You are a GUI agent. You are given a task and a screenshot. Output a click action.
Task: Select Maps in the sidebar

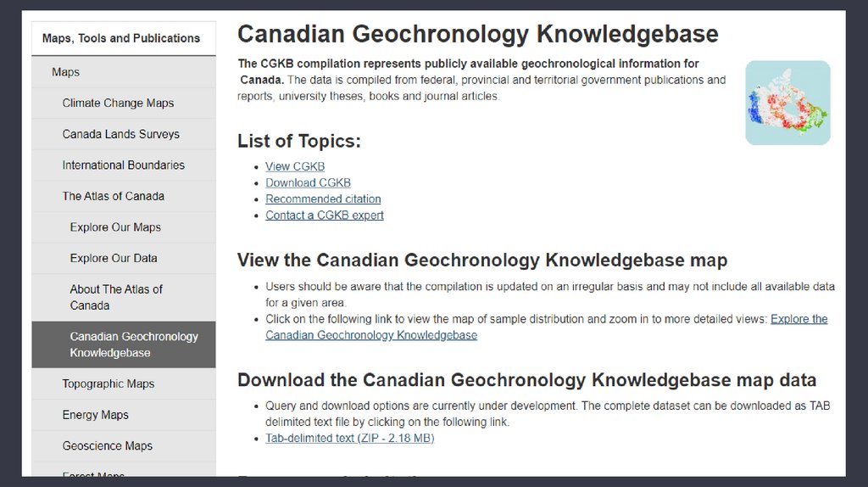coord(66,72)
